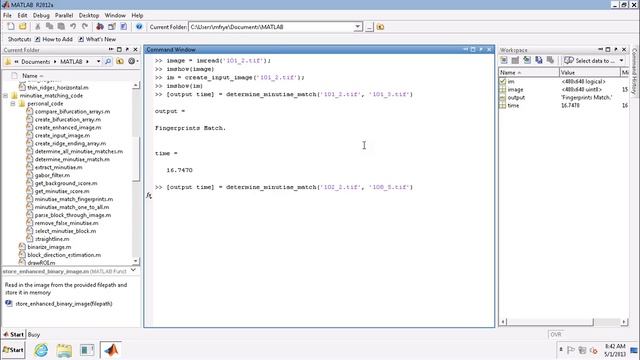This screenshot has height=360, width=640.
Task: Click the MATLAB icon on the taskbar
Action: pyautogui.click(x=111, y=350)
